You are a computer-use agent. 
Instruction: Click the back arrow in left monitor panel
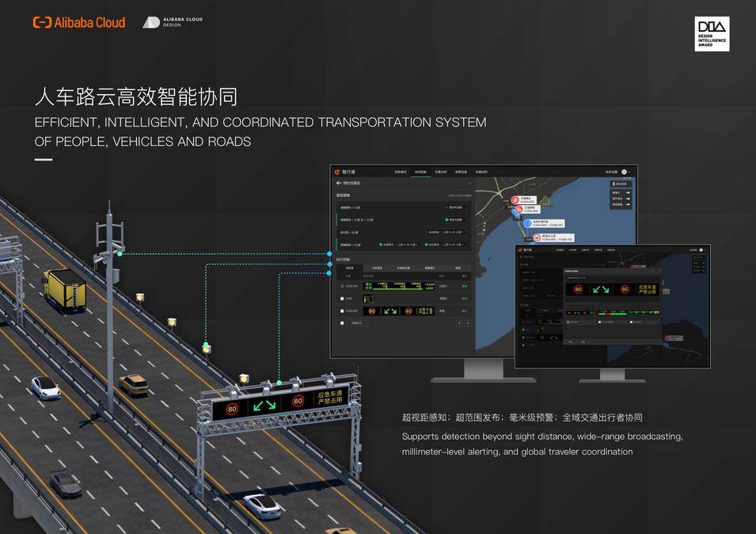tap(340, 183)
